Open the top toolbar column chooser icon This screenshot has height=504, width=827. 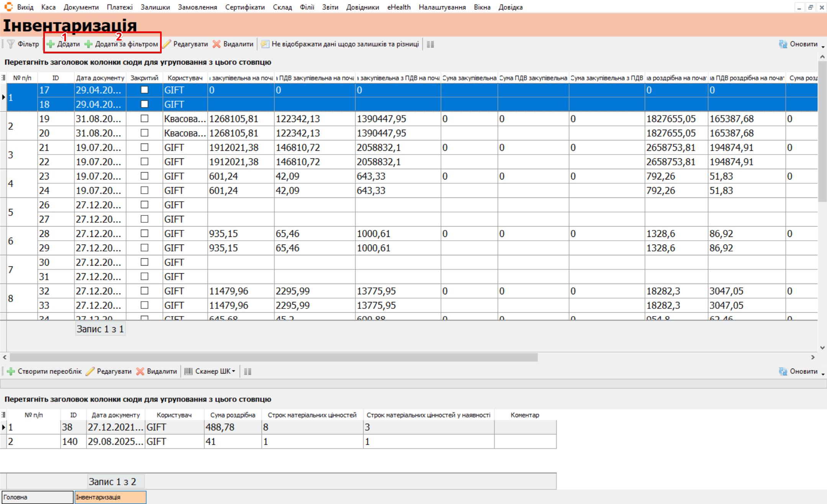(430, 44)
